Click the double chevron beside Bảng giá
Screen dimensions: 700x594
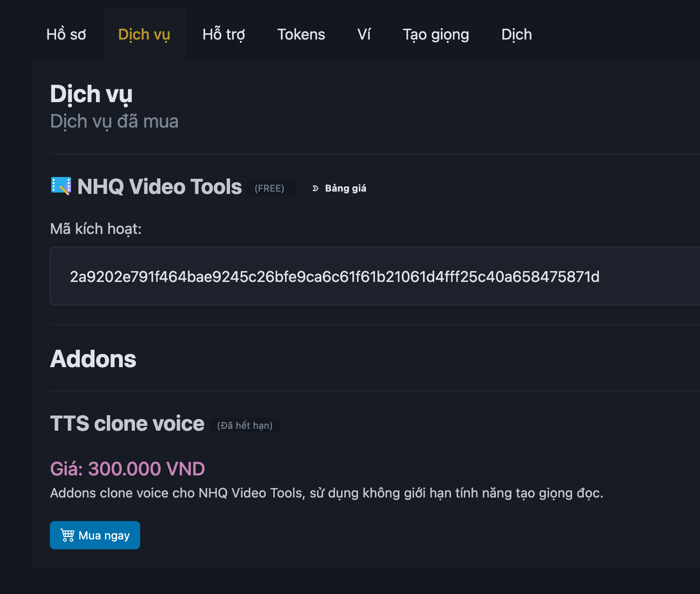click(315, 188)
